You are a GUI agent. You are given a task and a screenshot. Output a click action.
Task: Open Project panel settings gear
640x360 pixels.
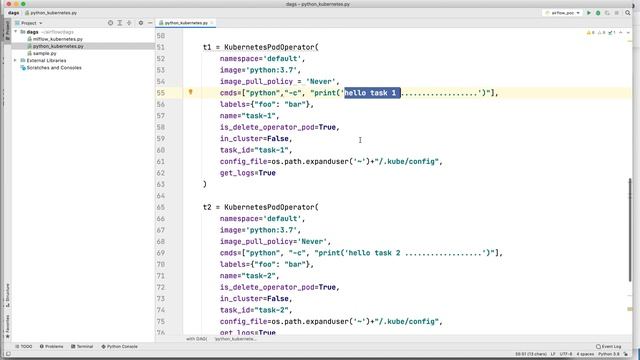point(141,23)
